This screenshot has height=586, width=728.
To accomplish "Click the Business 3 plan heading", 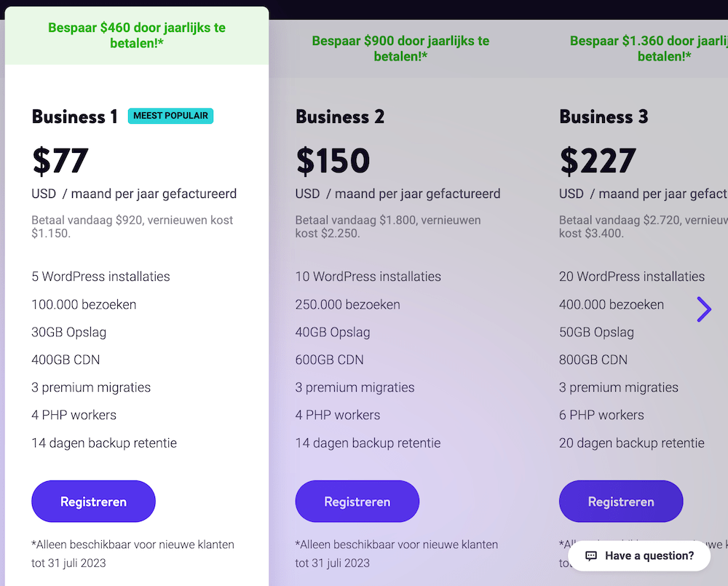I will pos(604,116).
